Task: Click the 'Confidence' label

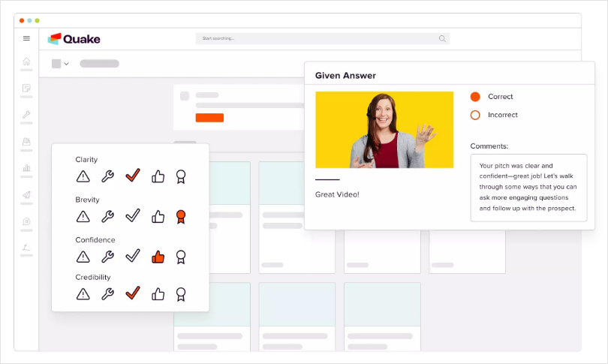Action: pyautogui.click(x=95, y=239)
